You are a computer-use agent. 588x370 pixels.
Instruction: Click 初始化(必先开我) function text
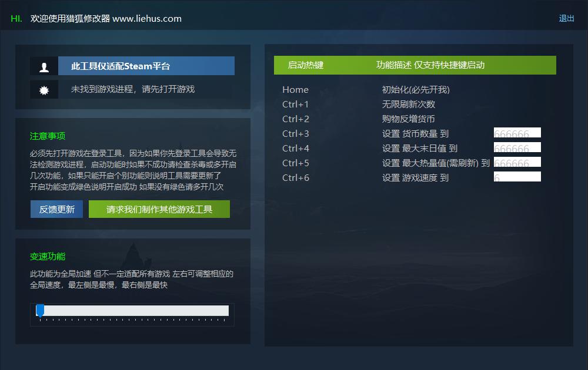(416, 90)
